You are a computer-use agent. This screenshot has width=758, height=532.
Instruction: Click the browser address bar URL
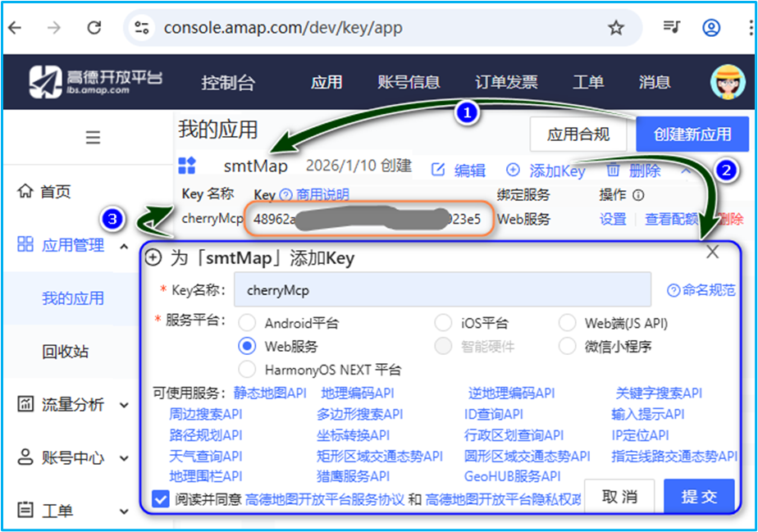[x=283, y=28]
